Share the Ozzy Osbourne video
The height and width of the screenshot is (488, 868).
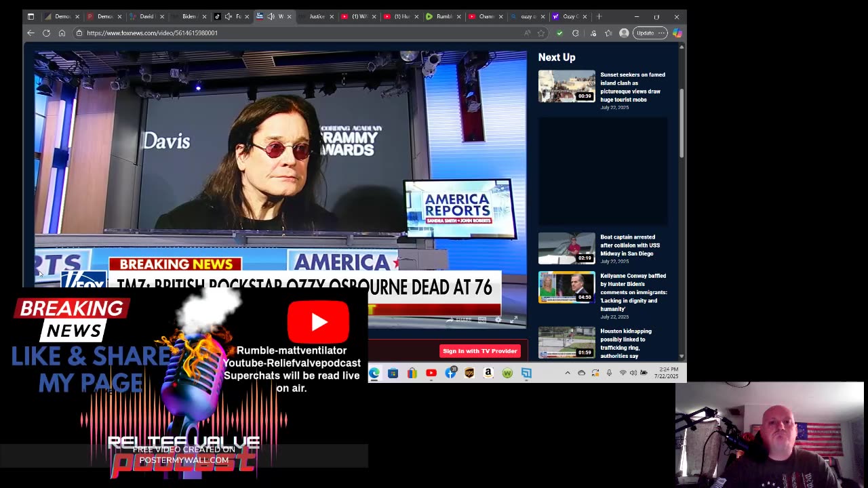[459, 320]
